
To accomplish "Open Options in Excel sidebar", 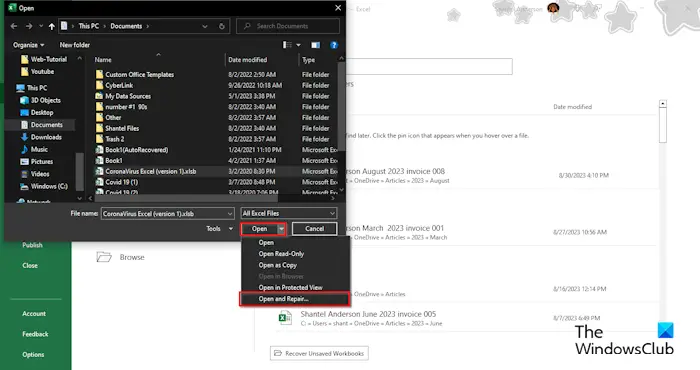I will pos(33,355).
